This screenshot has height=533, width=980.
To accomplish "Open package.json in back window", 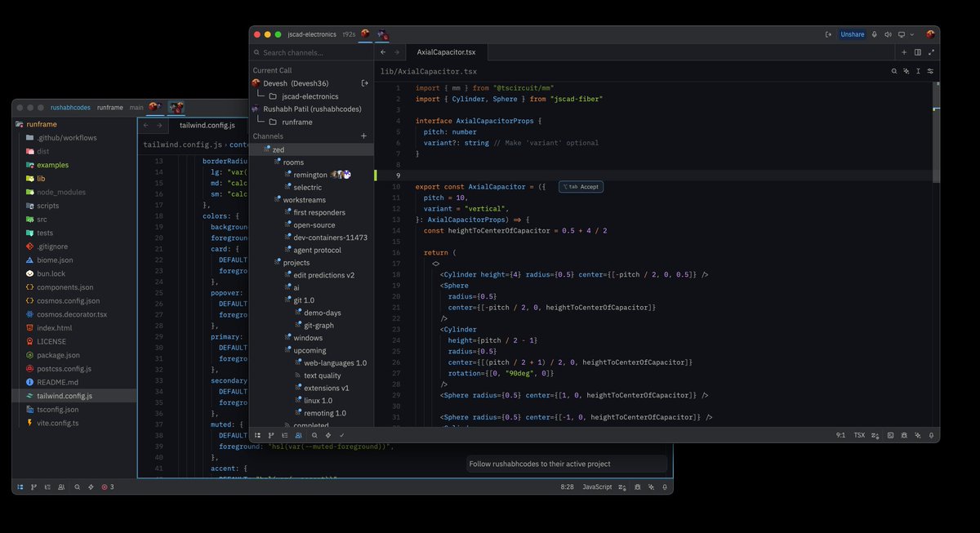I will coord(74,355).
